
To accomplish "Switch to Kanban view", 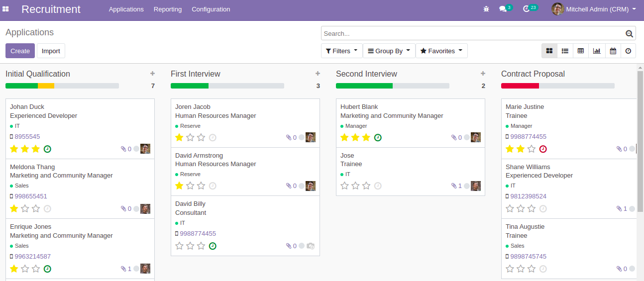I will (x=549, y=51).
